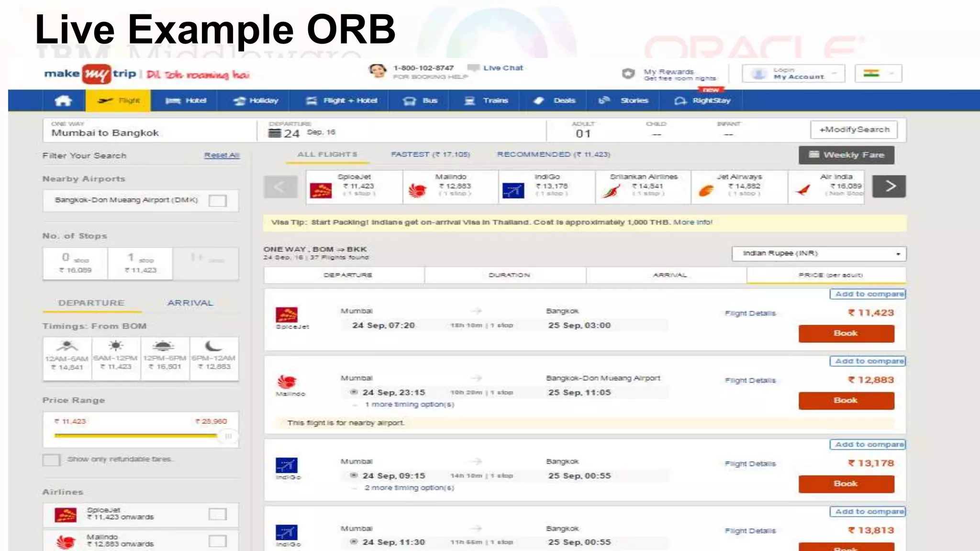Open the Trains tab
980x551 pixels.
pyautogui.click(x=485, y=100)
